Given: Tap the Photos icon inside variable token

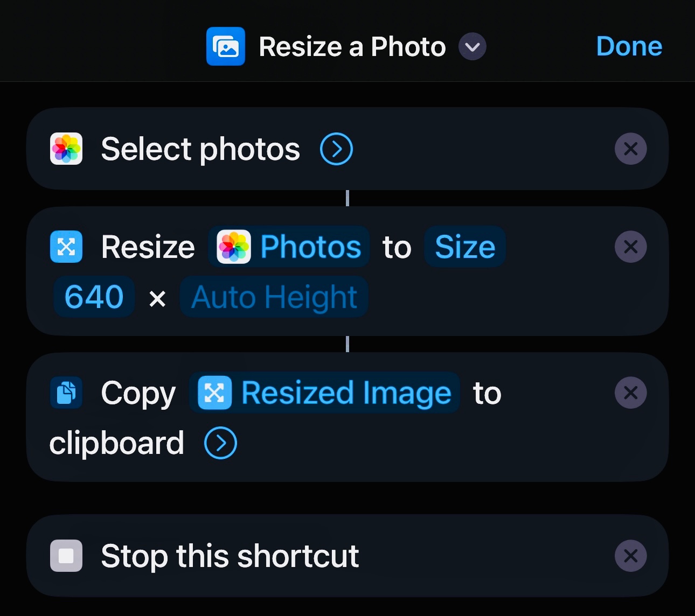Looking at the screenshot, I should pos(234,247).
